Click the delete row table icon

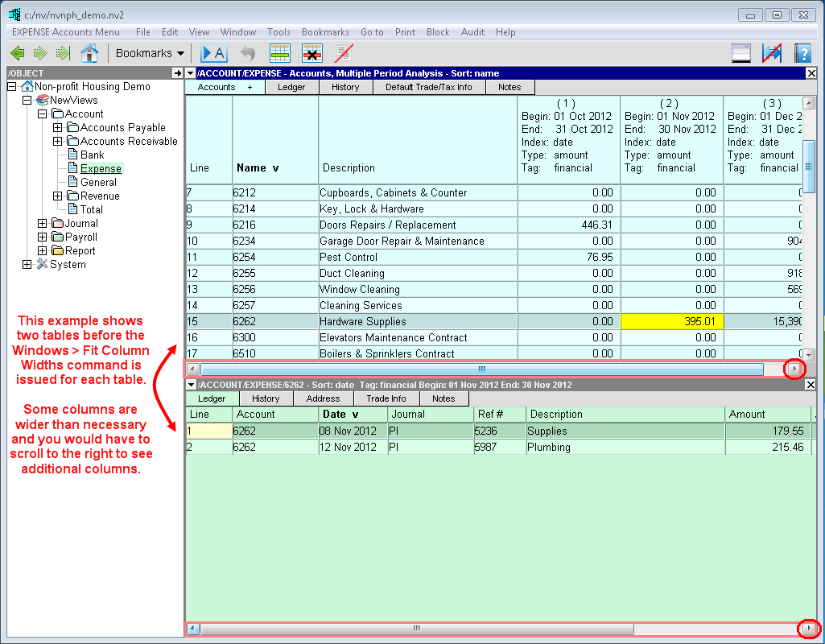[x=312, y=53]
